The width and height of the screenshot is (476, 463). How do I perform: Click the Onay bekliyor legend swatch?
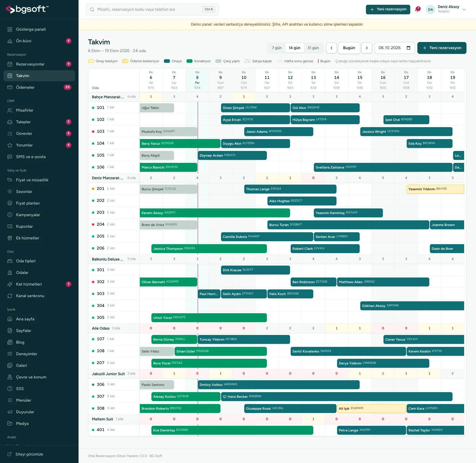[91, 61]
